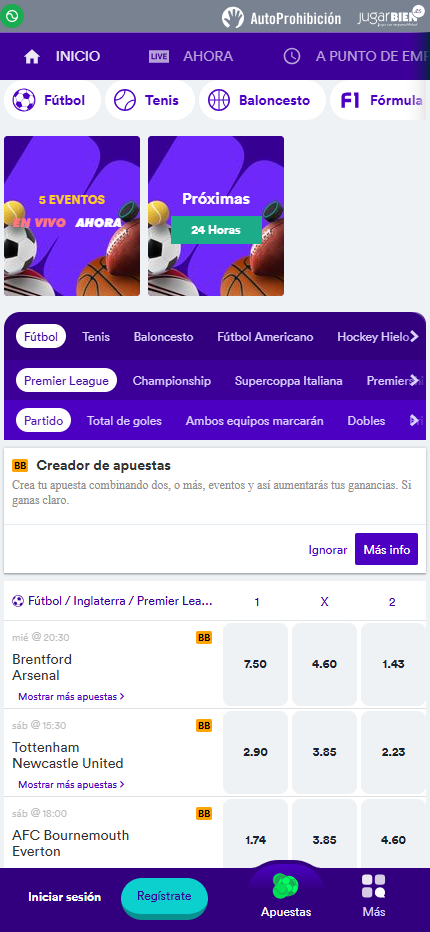This screenshot has width=430, height=932.
Task: Open the 5 Eventos En Vivo Ahora banner
Action: click(x=72, y=216)
